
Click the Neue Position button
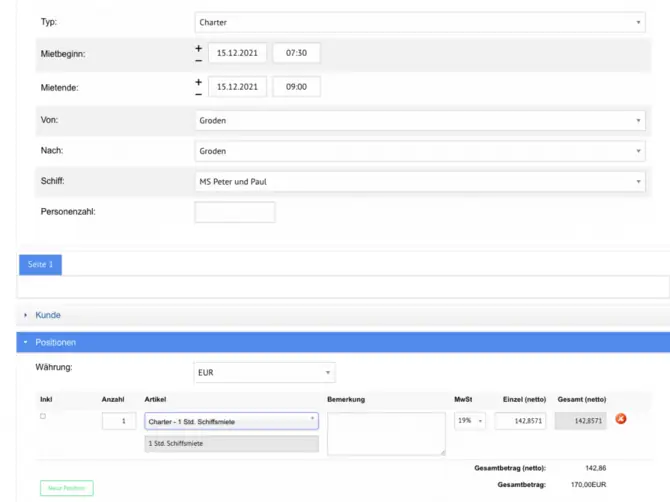67,488
